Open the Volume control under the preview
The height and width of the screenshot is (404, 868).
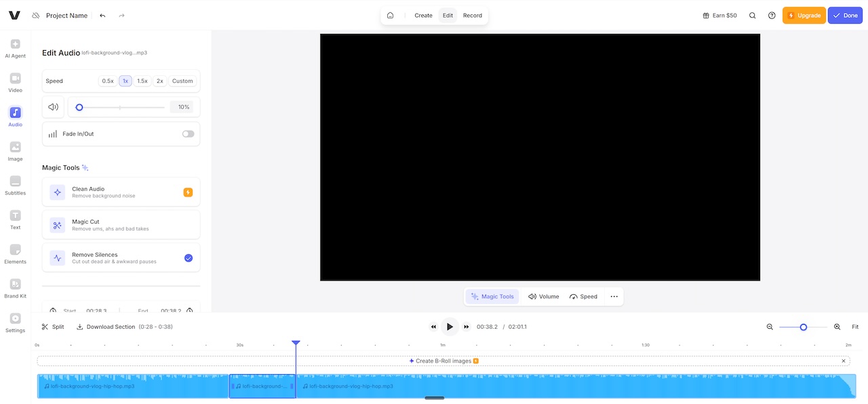tap(543, 296)
